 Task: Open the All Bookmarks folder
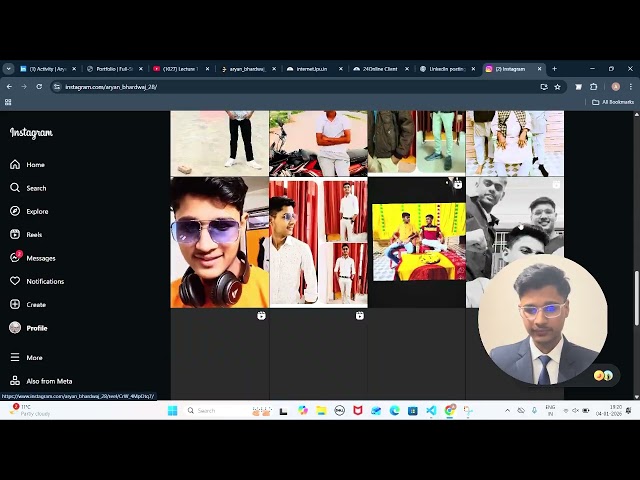[613, 102]
